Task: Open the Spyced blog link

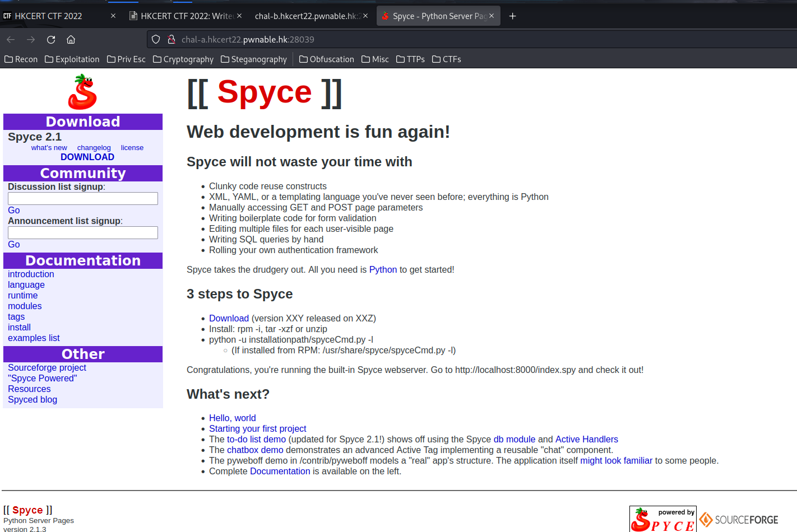Action: (x=33, y=400)
